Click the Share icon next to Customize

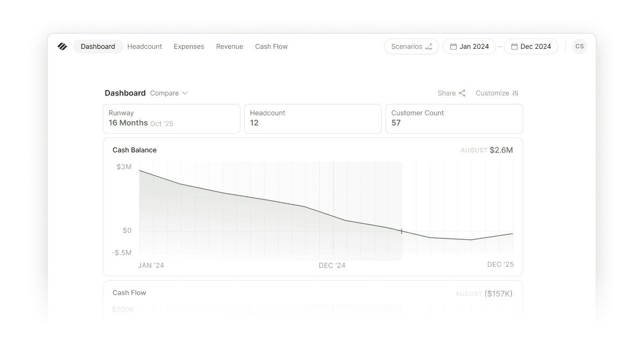pos(463,93)
